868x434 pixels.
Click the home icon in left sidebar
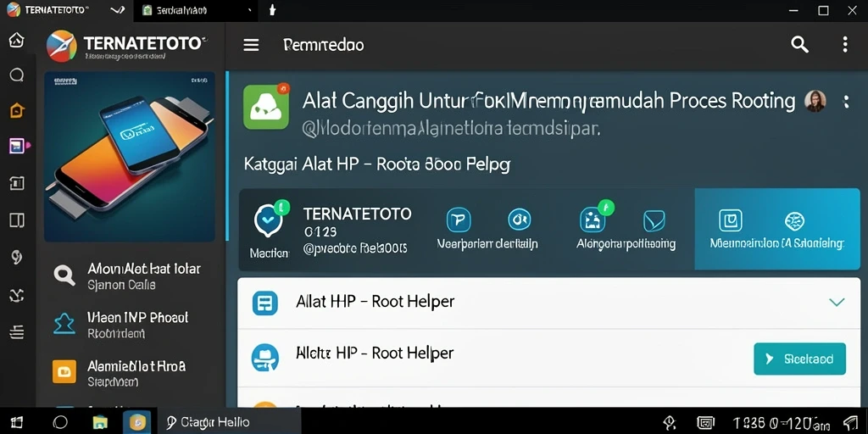[17, 40]
